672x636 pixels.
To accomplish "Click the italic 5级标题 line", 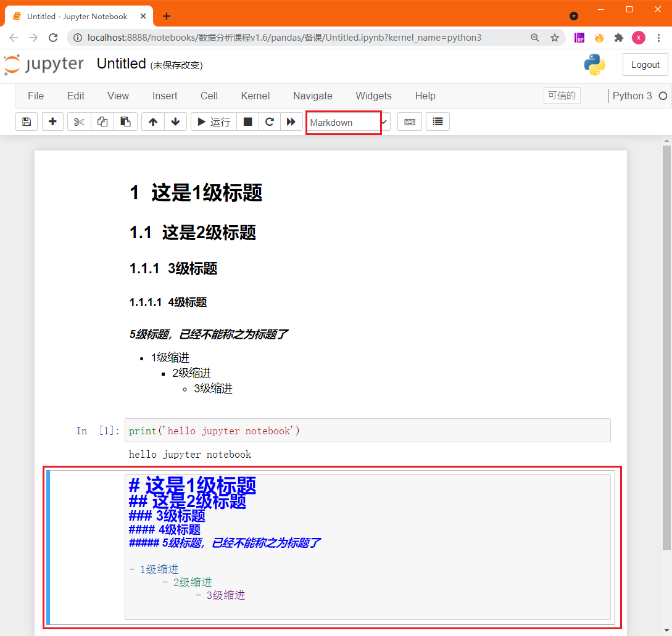I will [209, 334].
